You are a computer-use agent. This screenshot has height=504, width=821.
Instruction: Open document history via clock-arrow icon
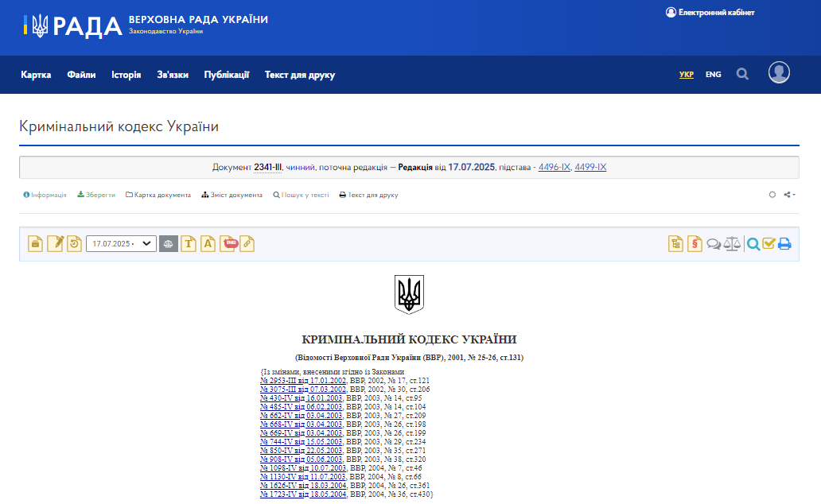74,243
